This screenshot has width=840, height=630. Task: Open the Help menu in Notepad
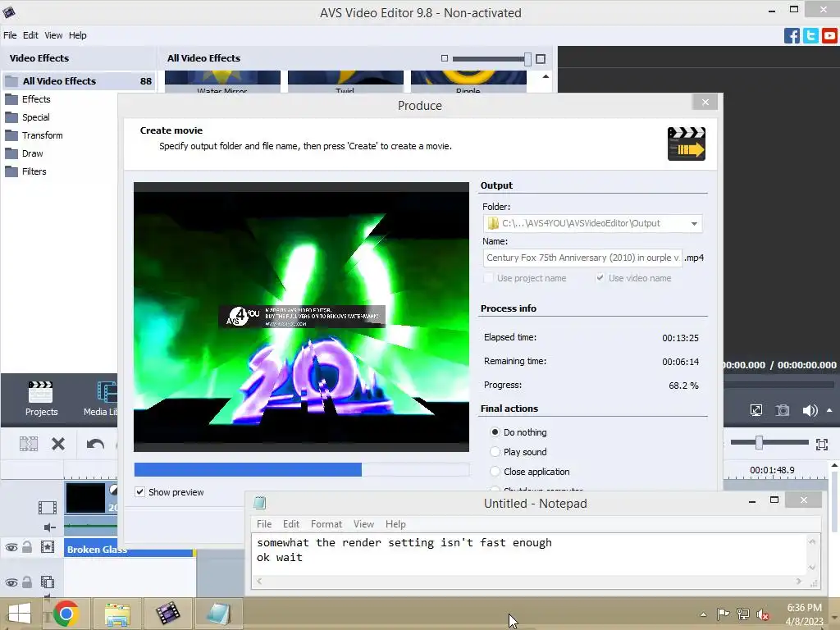(x=395, y=524)
